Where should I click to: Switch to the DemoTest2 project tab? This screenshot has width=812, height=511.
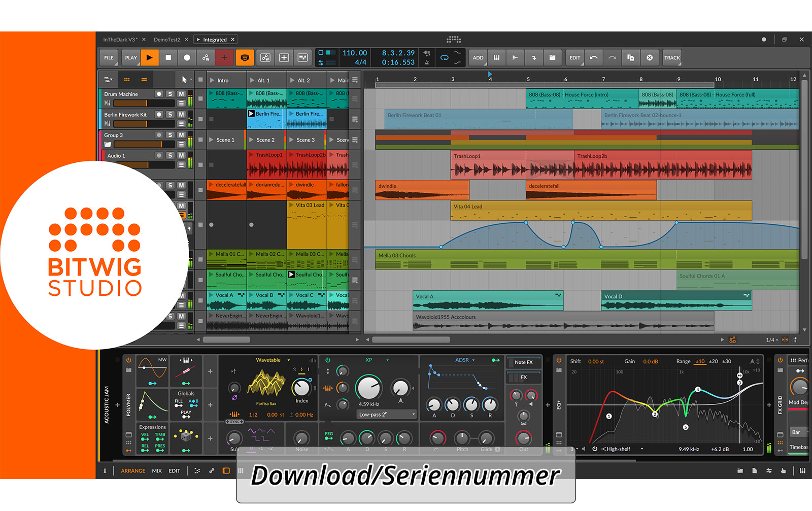click(x=167, y=40)
